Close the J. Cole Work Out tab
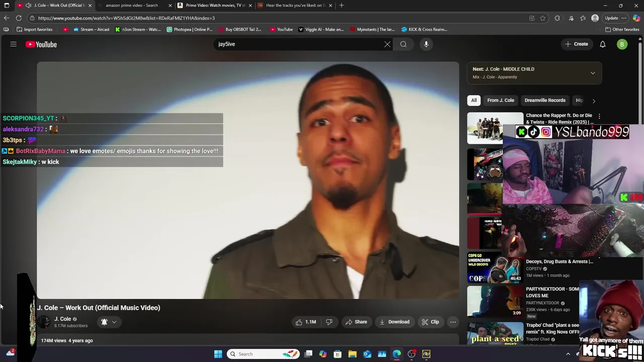 pyautogui.click(x=90, y=6)
